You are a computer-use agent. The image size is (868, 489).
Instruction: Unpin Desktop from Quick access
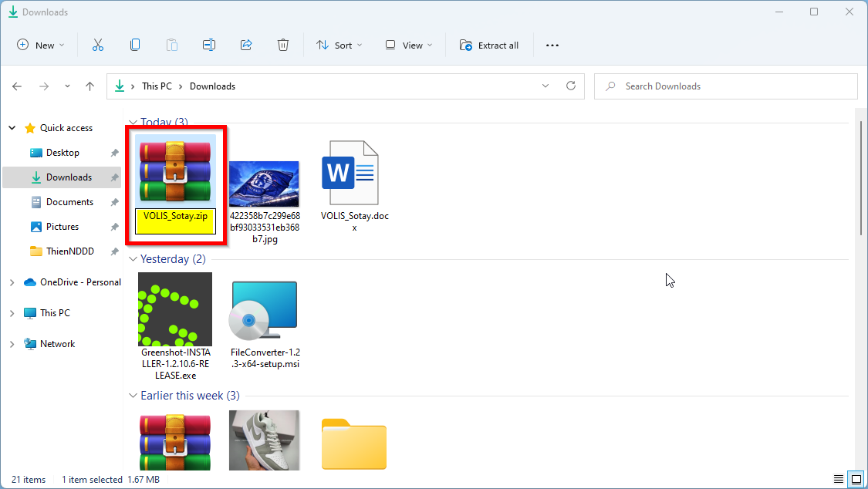115,153
